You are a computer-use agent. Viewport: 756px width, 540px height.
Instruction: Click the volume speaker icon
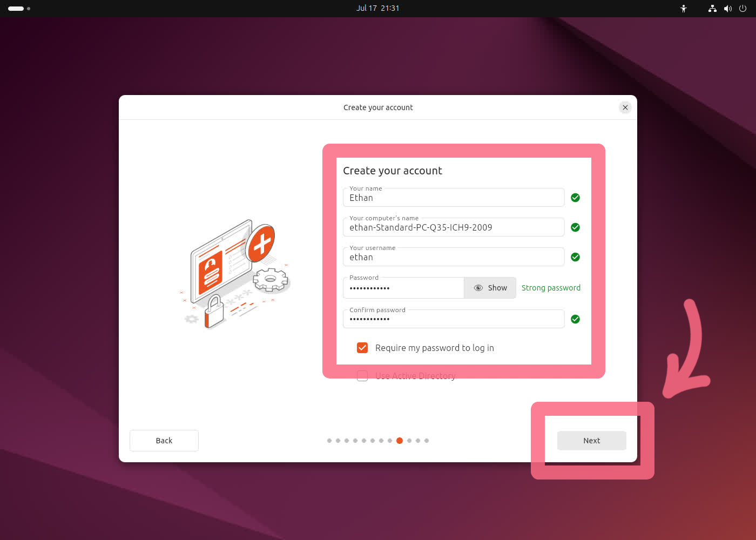point(727,9)
